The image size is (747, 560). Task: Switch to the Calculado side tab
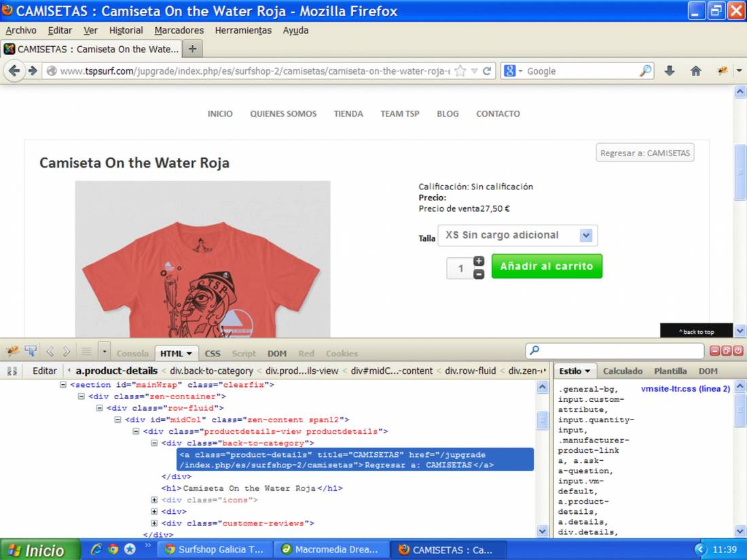623,371
